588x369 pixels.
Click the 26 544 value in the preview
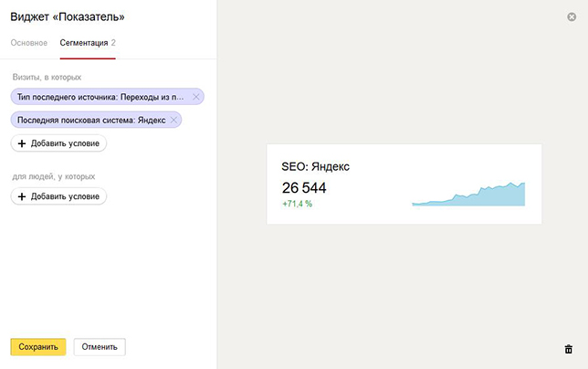coord(304,188)
